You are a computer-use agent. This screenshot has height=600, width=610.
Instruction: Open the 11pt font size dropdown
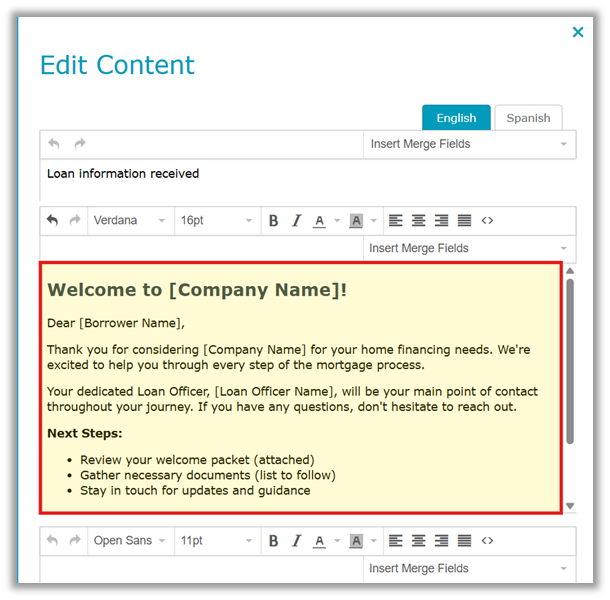click(x=217, y=540)
